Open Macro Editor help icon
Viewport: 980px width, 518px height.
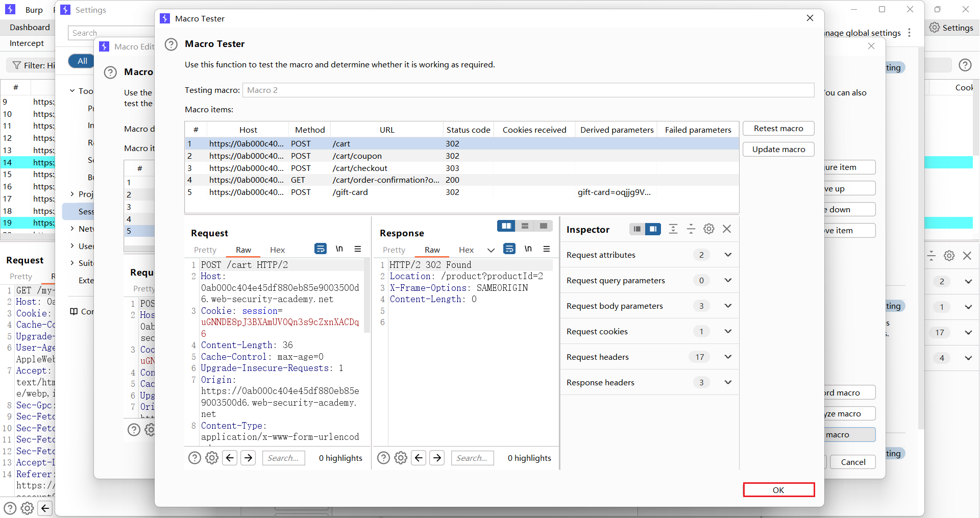click(110, 72)
